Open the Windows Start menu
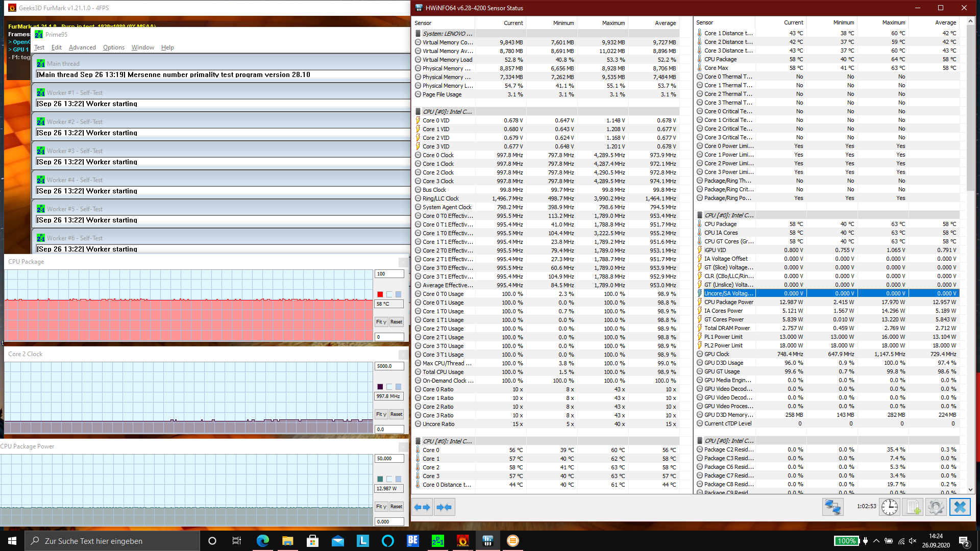This screenshot has width=980, height=551. tap(12, 541)
